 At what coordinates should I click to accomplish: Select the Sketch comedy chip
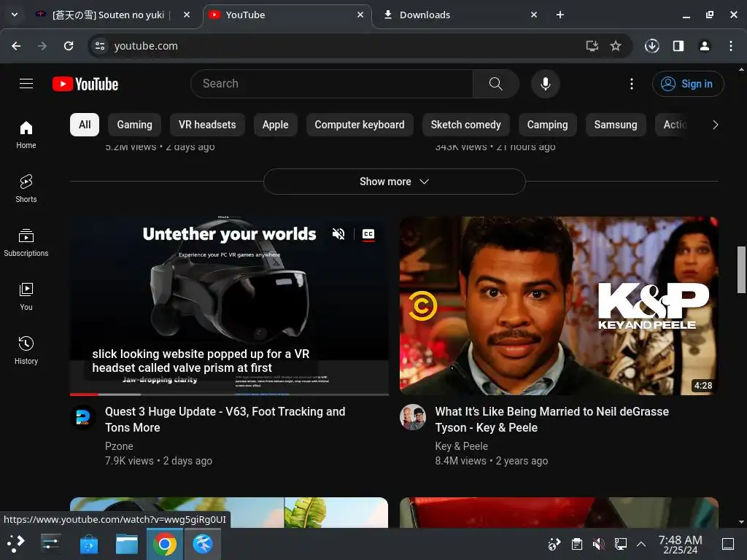click(x=466, y=125)
